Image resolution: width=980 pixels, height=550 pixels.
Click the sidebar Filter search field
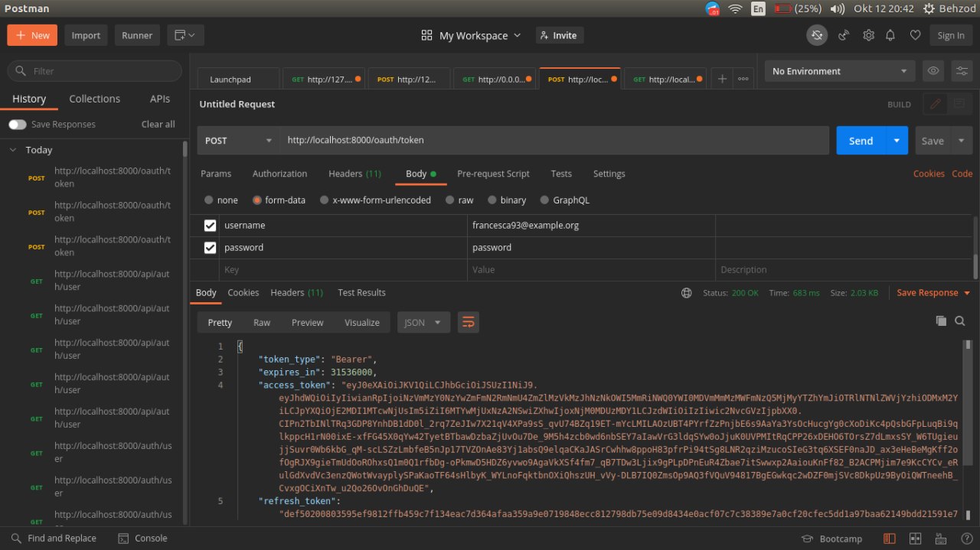pos(95,71)
